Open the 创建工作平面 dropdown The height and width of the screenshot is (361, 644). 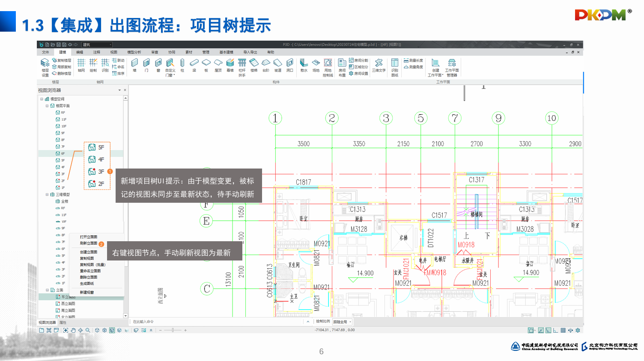click(435, 68)
